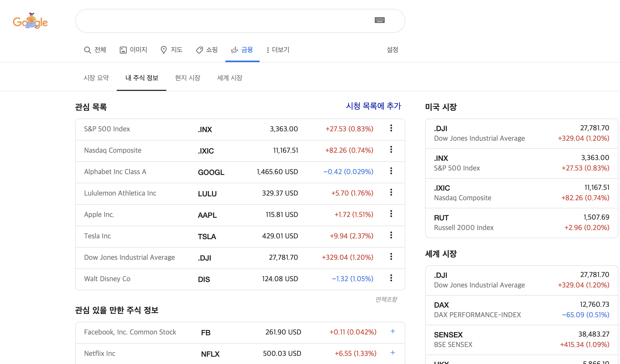Image resolution: width=620 pixels, height=364 pixels.
Task: Open options menu for Dow Jones watchlist row
Action: click(x=391, y=256)
